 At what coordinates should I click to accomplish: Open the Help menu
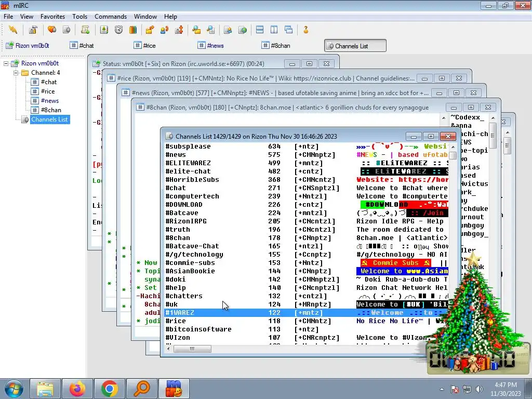170,16
